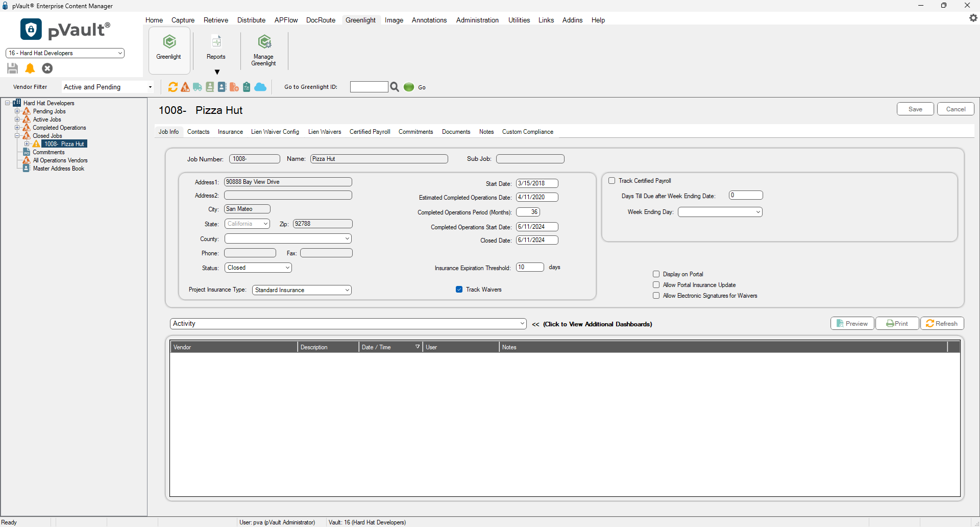Click the teal clipboard checklist toolbar icon
This screenshot has height=527, width=980.
[247, 87]
